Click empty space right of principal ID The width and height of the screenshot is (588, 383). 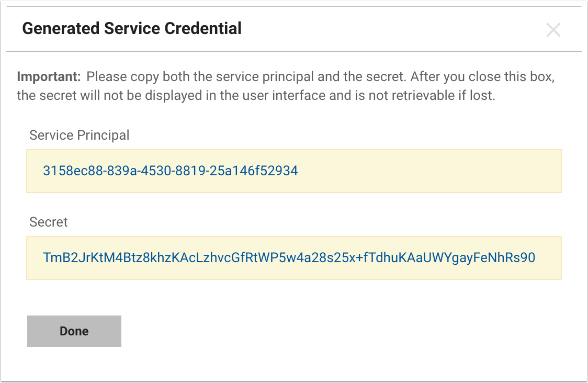(x=429, y=171)
